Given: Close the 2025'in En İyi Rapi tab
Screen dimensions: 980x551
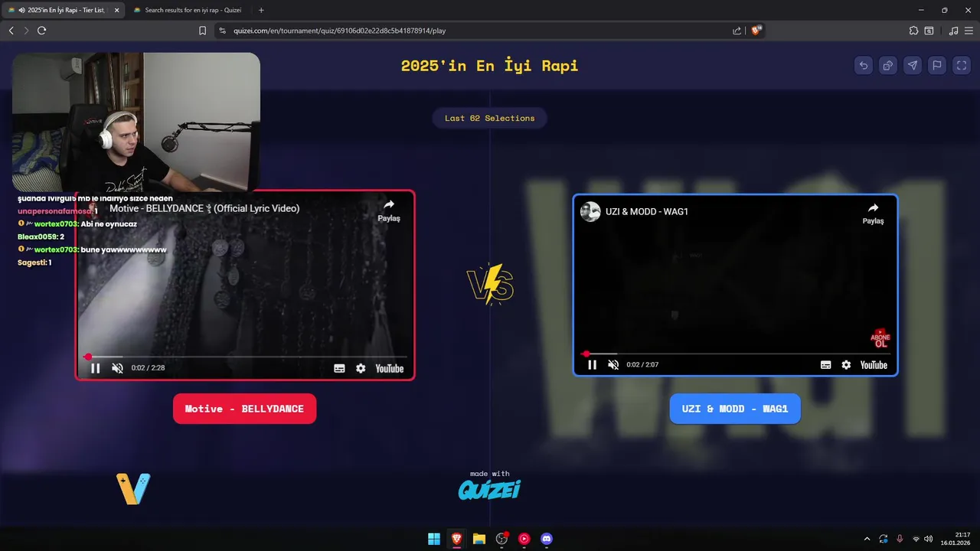Looking at the screenshot, I should click(x=117, y=10).
